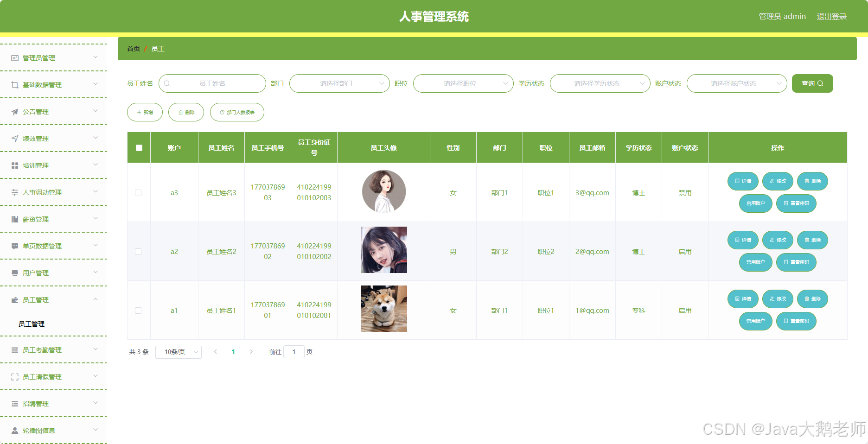The height and width of the screenshot is (444, 868).
Task: Open the 招聘管理 sidebar menu
Action: (x=53, y=404)
